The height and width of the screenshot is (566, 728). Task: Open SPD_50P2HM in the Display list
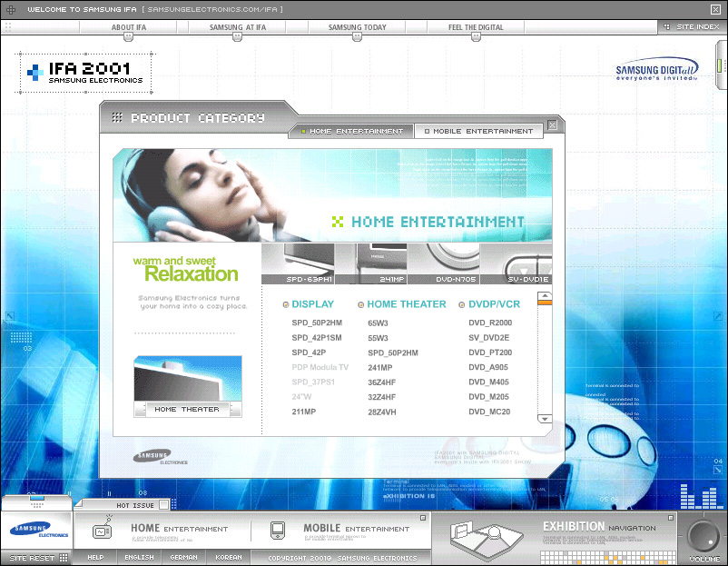point(317,323)
